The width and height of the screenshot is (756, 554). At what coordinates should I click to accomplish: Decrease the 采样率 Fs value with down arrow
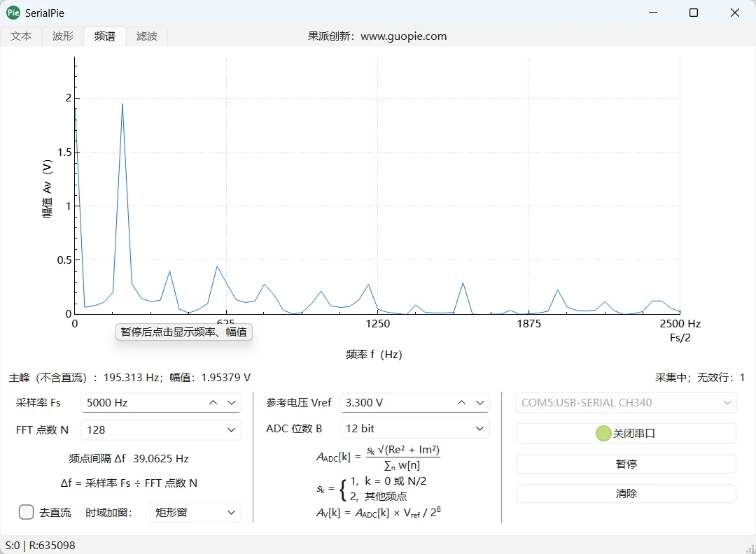(x=232, y=403)
